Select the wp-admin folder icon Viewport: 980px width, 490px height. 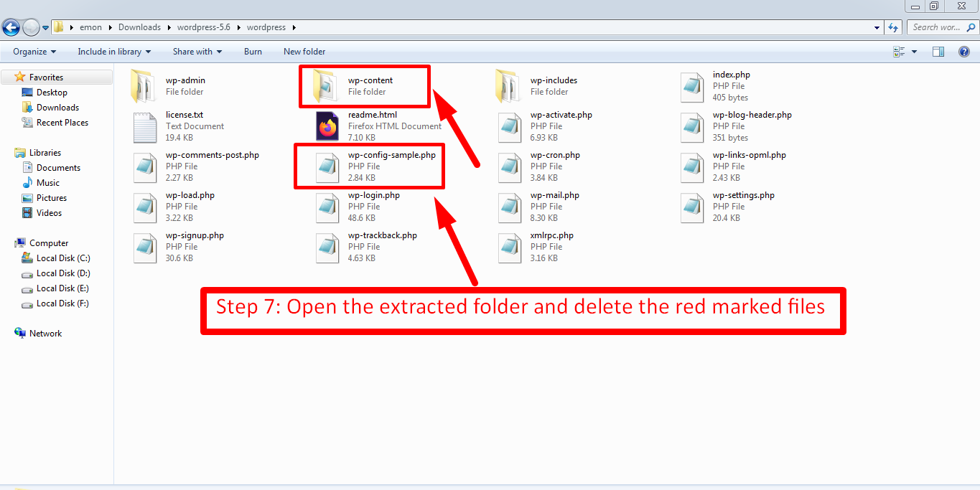click(144, 87)
